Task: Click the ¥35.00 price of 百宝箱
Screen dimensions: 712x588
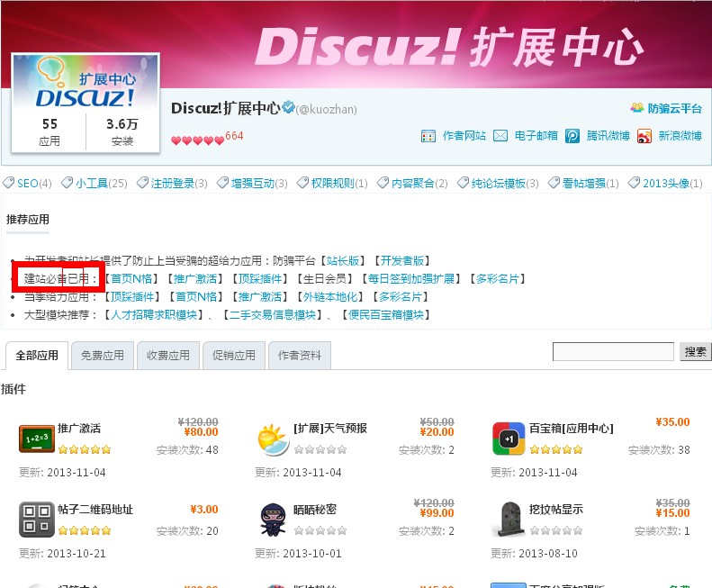Action: click(x=672, y=422)
